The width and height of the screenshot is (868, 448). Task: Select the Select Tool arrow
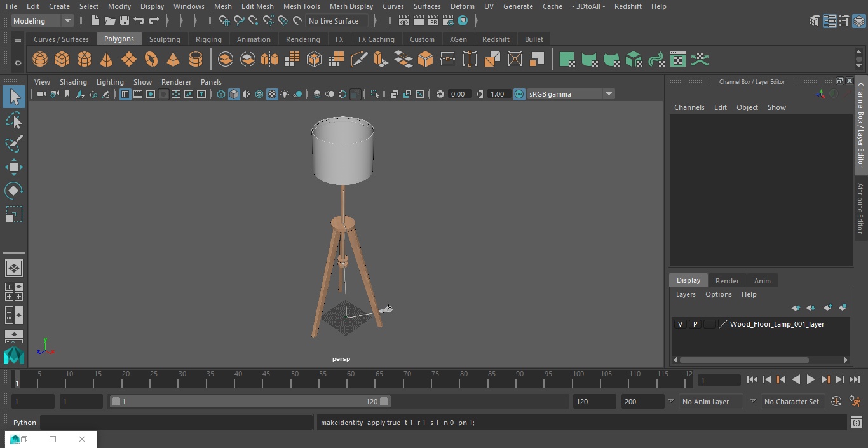coord(14,97)
